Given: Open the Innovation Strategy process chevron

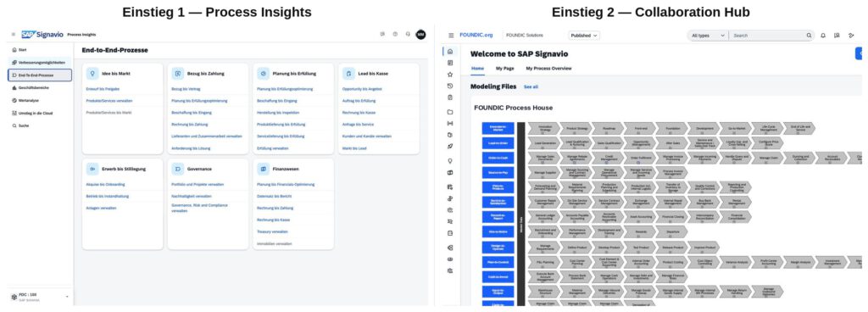Looking at the screenshot, I should [x=543, y=128].
